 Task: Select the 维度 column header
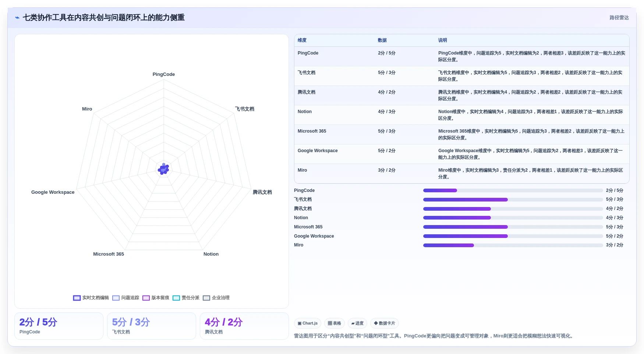(x=302, y=40)
